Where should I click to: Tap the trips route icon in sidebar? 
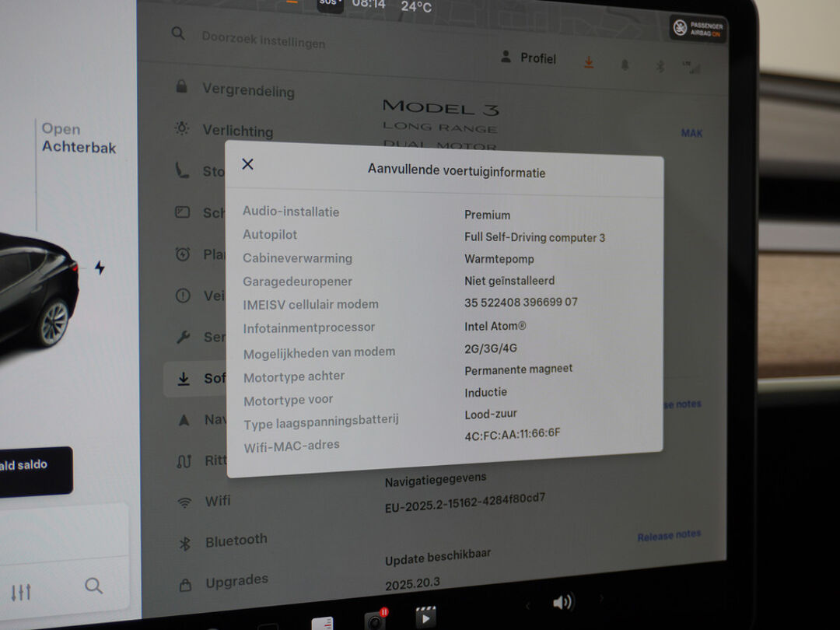(184, 460)
